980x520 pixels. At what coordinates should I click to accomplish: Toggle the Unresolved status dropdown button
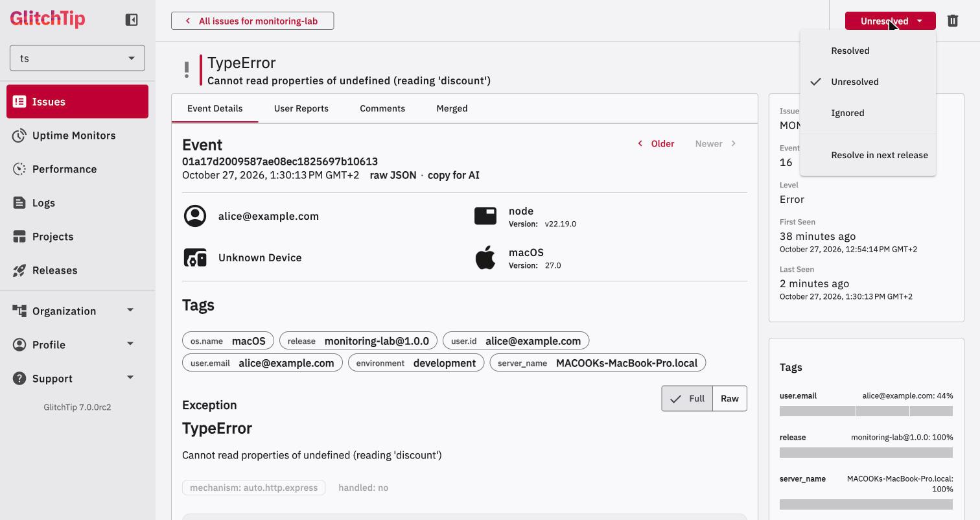pyautogui.click(x=891, y=21)
